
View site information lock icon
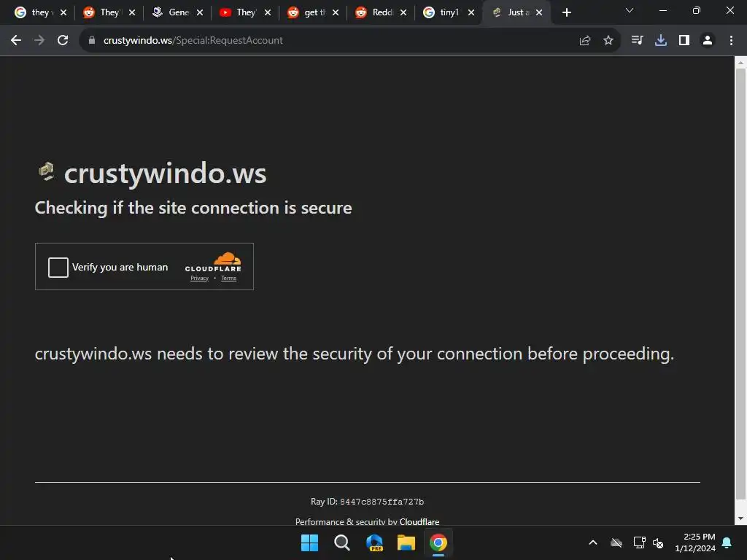coord(92,41)
